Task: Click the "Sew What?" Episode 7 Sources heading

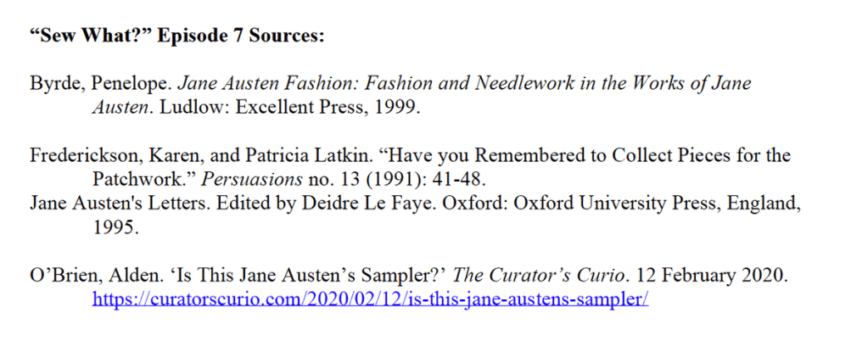Action: point(178,37)
